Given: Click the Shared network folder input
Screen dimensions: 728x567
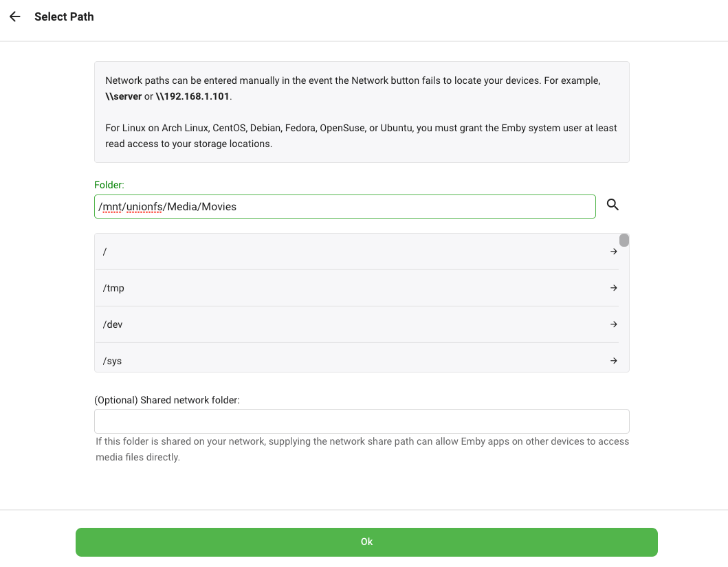Looking at the screenshot, I should pos(362,421).
